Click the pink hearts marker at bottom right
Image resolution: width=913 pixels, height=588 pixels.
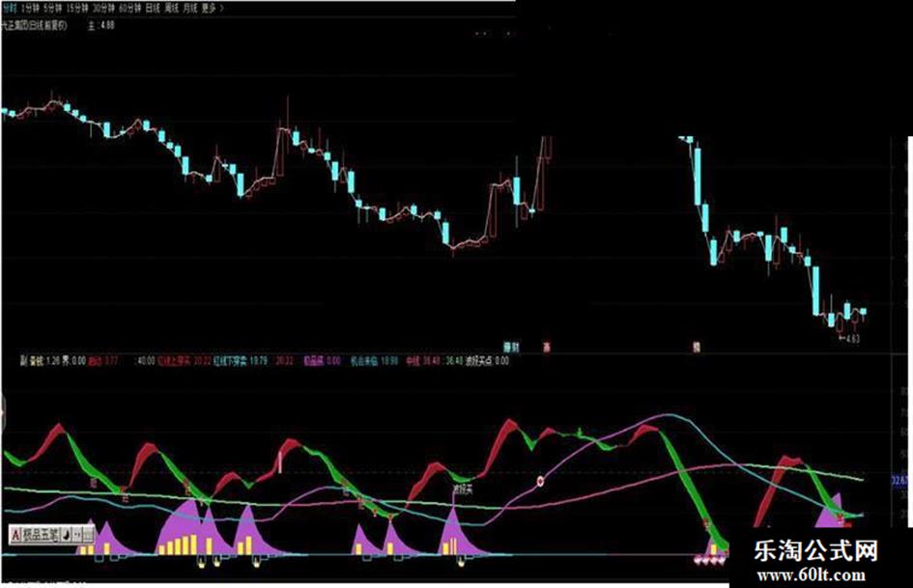tap(710, 561)
